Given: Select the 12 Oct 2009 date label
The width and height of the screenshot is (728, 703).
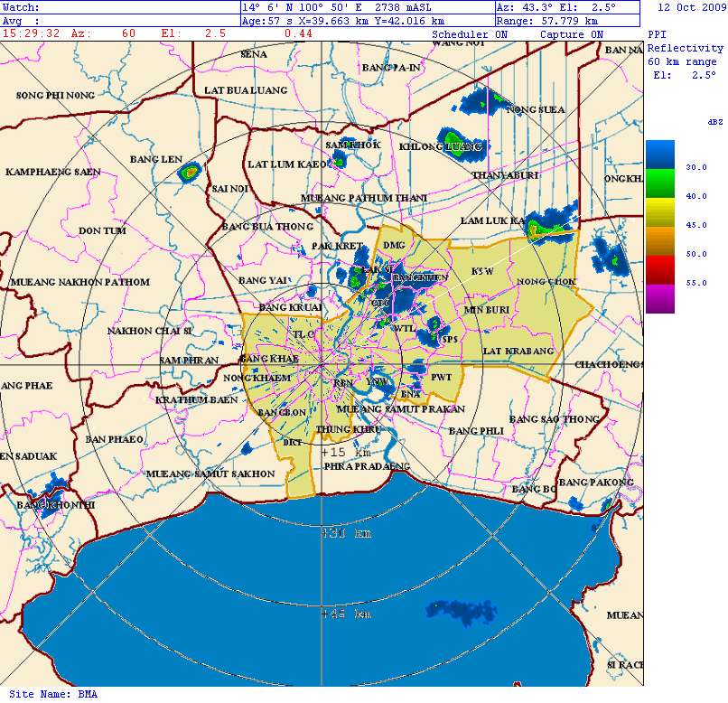Looking at the screenshot, I should 691,7.
